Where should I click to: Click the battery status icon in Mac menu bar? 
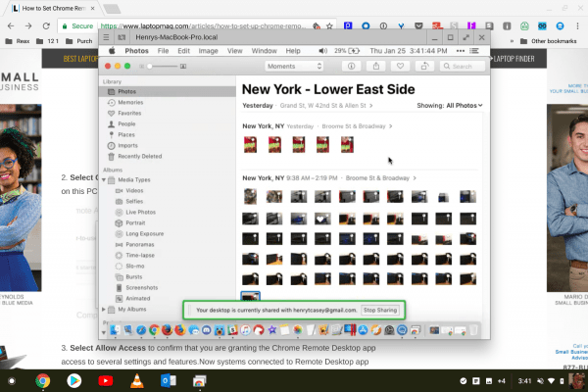pyautogui.click(x=354, y=51)
